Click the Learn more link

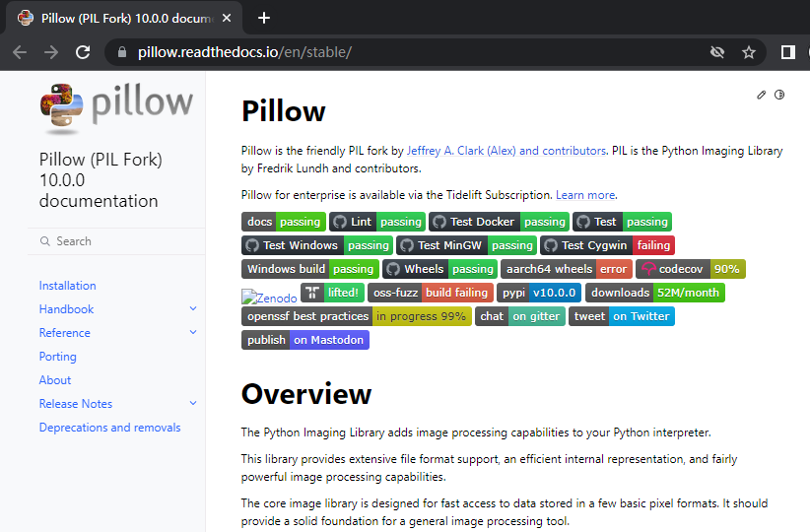[x=585, y=195]
